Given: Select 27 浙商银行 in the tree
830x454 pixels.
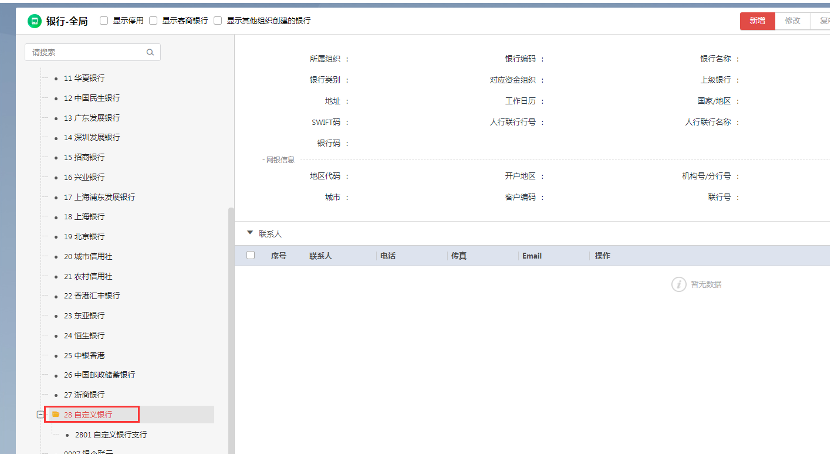Looking at the screenshot, I should [84, 395].
